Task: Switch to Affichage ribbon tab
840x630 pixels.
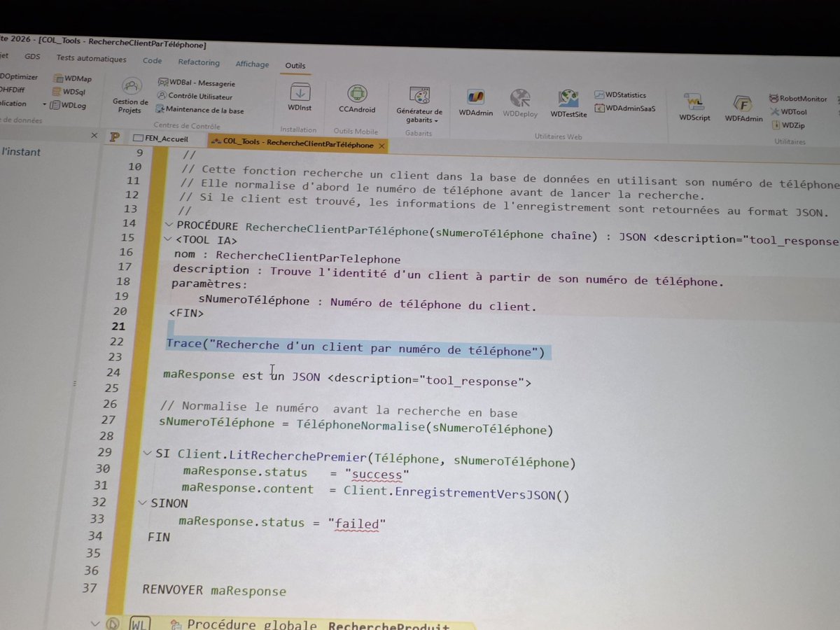Action: coord(252,64)
